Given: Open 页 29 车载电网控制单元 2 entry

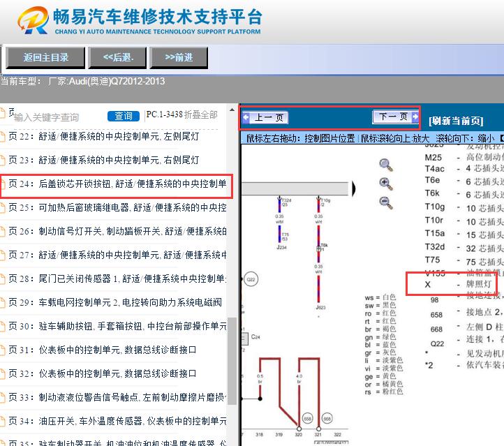Looking at the screenshot, I should pyautogui.click(x=114, y=302).
